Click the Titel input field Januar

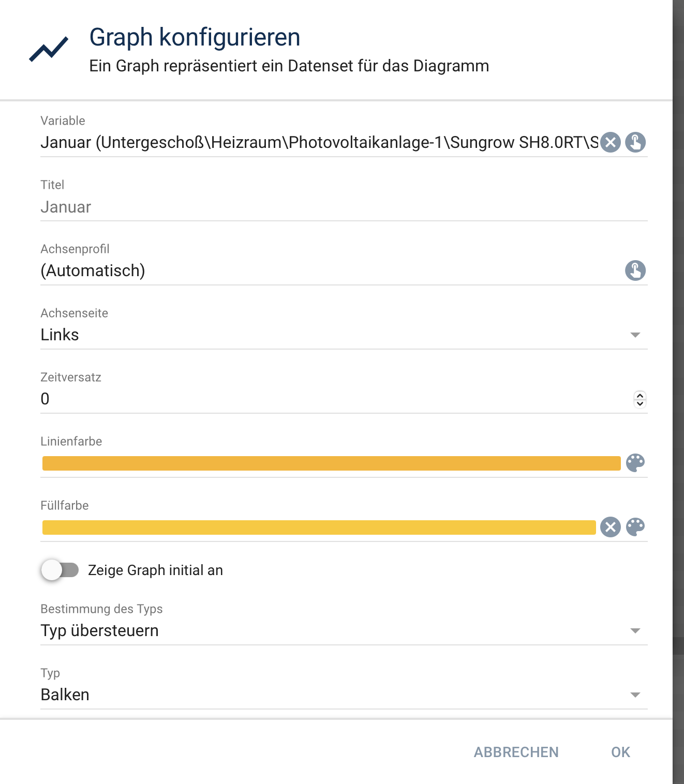tap(344, 207)
